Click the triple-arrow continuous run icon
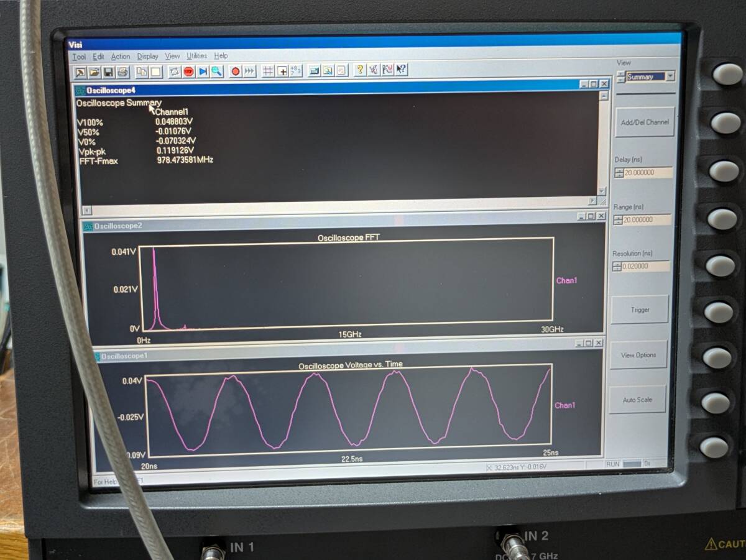 249,71
